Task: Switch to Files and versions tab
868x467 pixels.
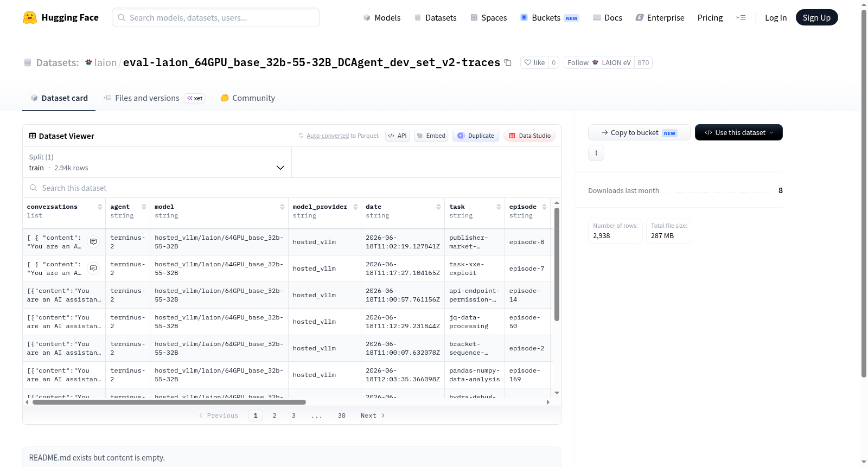Action: [154, 98]
